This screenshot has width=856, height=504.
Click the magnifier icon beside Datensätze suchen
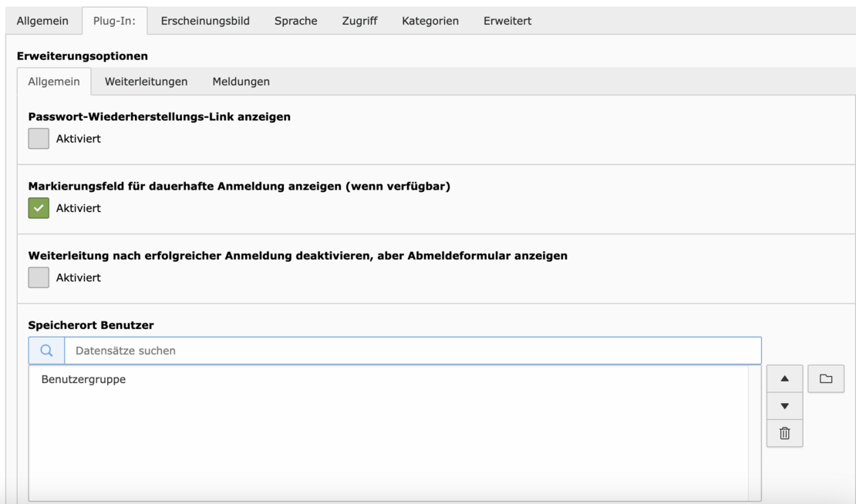pos(46,351)
